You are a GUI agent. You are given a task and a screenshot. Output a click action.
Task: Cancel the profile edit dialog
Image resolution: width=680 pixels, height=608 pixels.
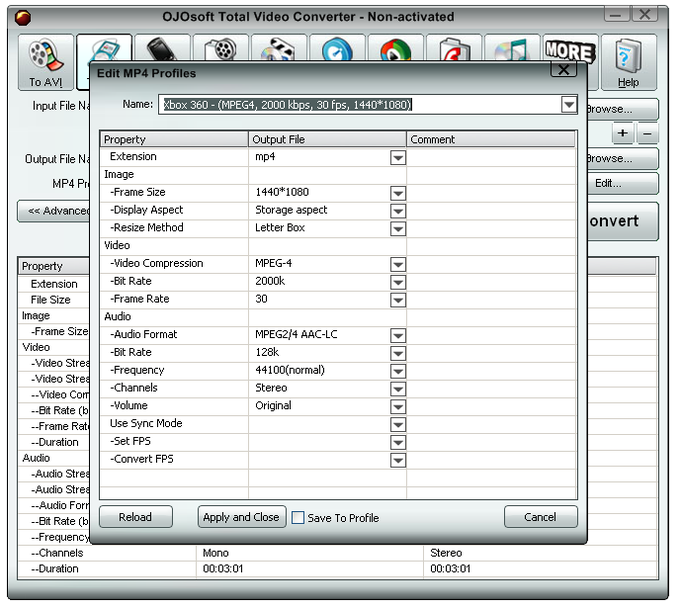(x=540, y=517)
